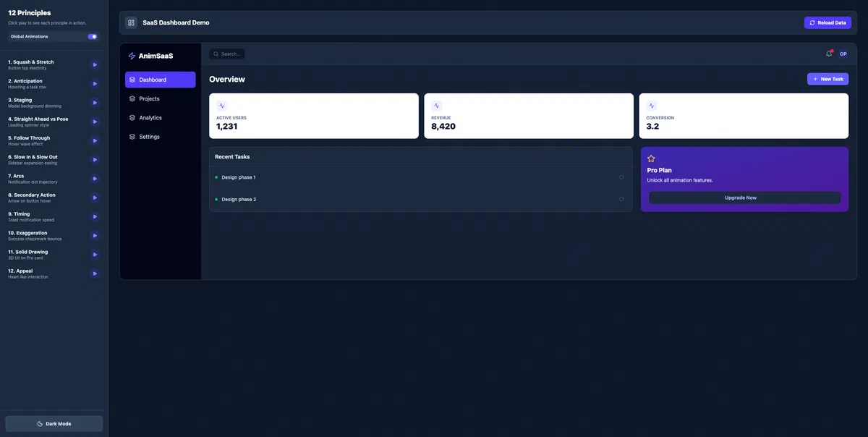The width and height of the screenshot is (868, 437).
Task: Play the Follow Through demo
Action: point(95,140)
